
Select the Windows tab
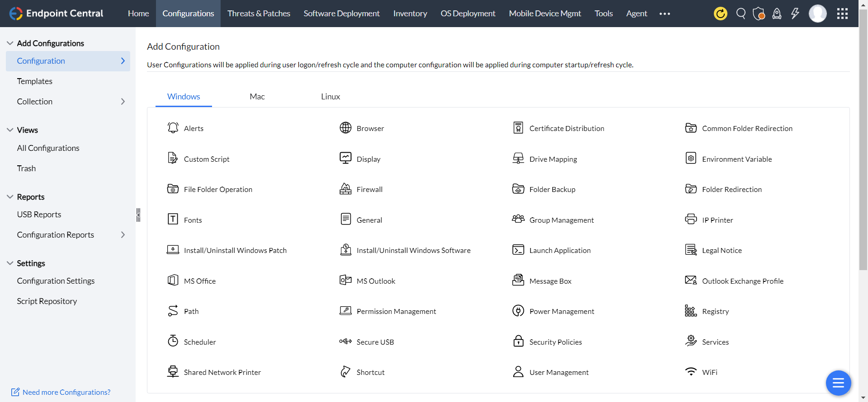184,97
